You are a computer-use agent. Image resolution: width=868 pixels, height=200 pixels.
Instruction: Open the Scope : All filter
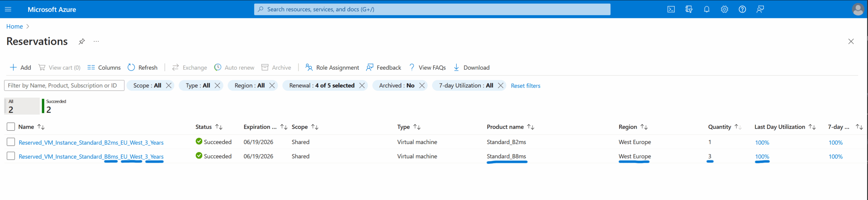pos(147,86)
